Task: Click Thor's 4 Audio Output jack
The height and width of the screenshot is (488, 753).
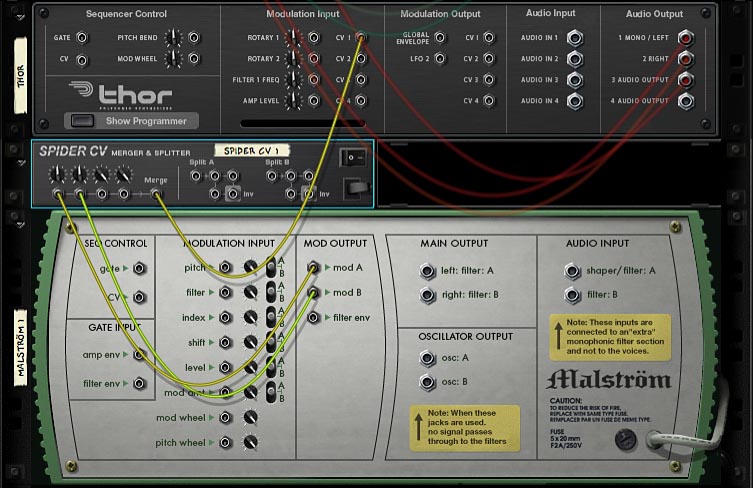Action: (686, 101)
